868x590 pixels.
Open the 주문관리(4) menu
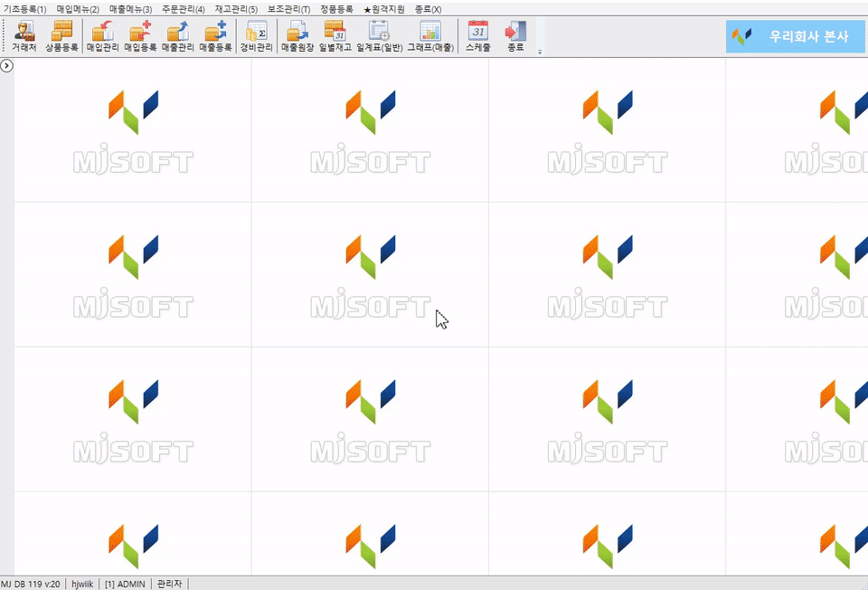[x=184, y=9]
